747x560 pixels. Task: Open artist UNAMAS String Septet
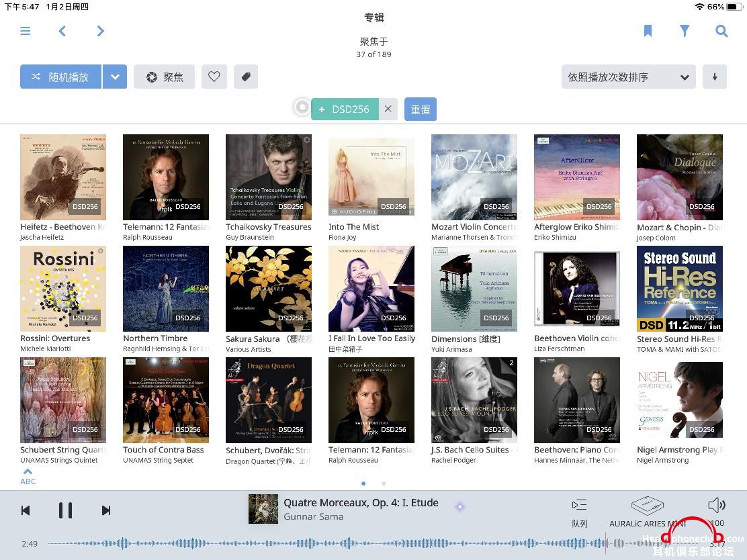(158, 460)
